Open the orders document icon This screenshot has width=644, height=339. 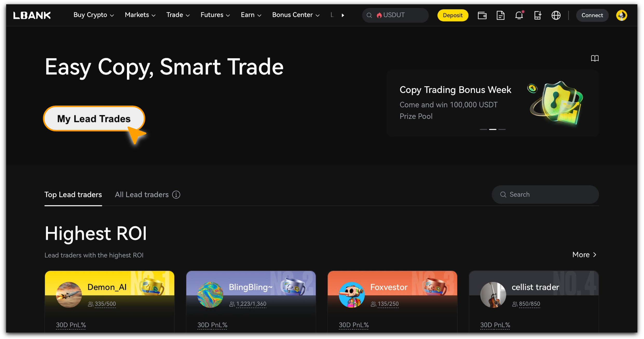(x=500, y=15)
